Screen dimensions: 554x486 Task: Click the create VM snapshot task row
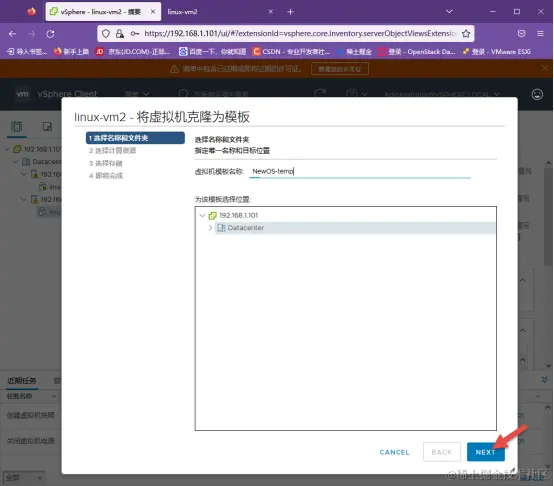point(31,415)
